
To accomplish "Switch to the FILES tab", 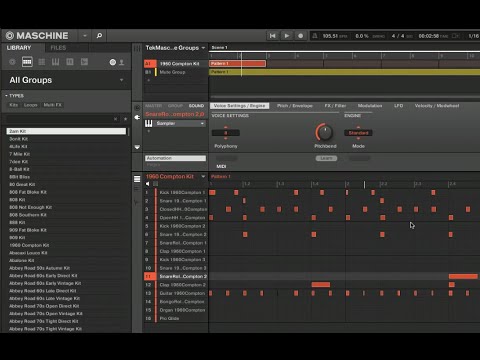I will click(x=58, y=48).
